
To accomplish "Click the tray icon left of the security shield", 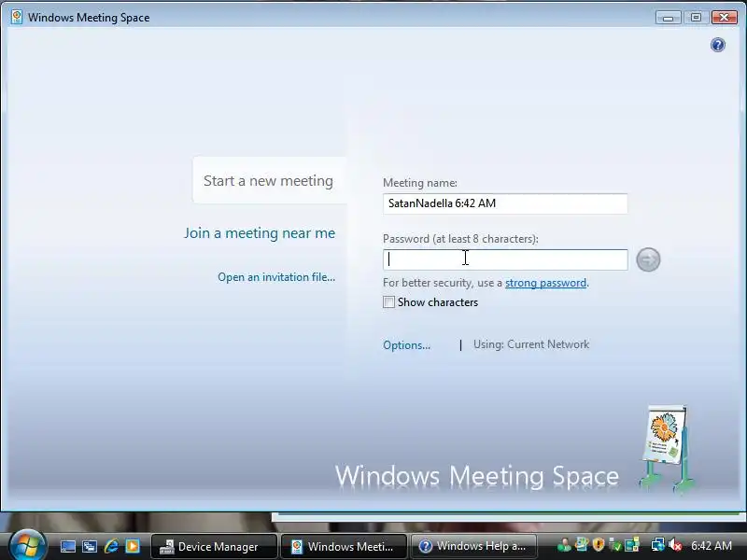I will point(582,544).
